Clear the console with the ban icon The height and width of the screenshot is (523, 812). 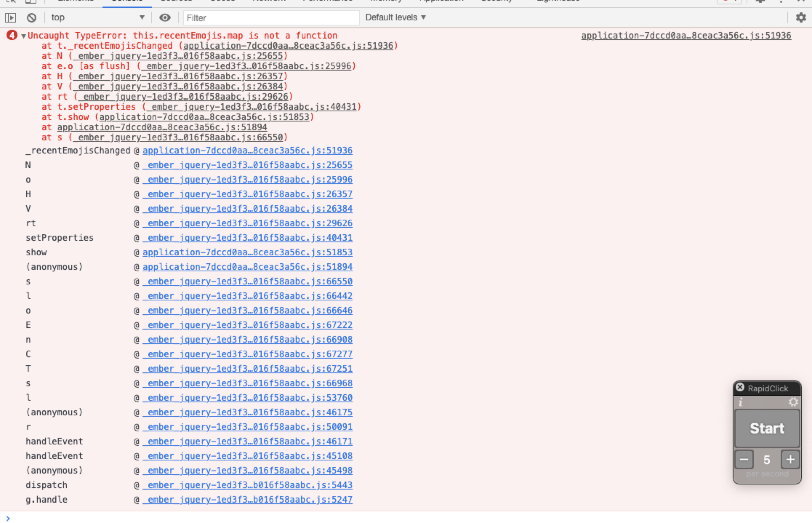(32, 17)
